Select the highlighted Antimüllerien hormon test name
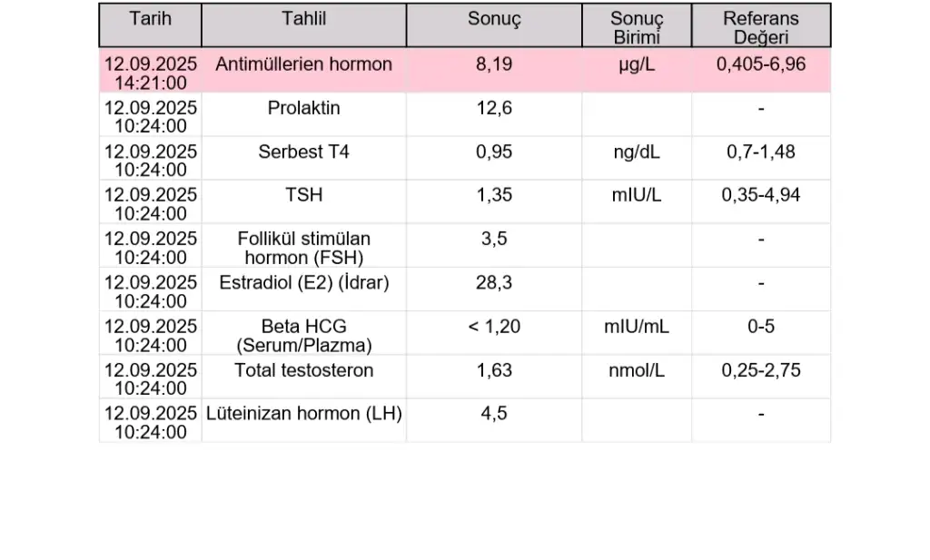The image size is (930, 560). tap(303, 64)
